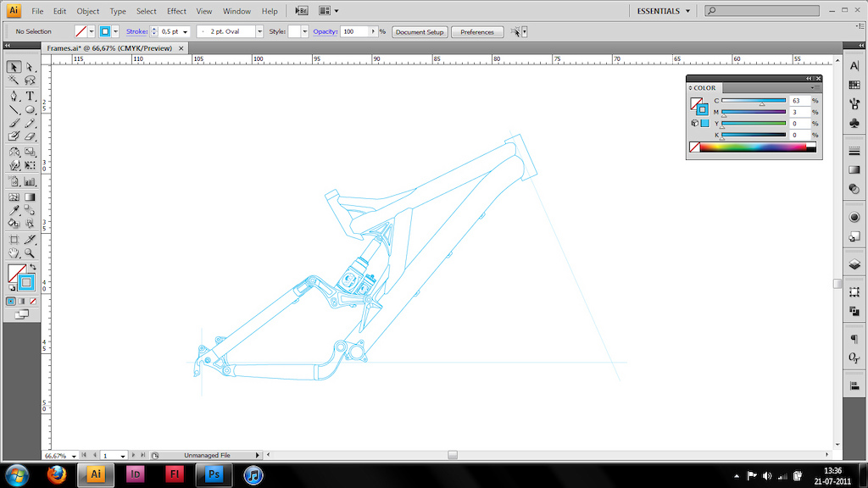Open the Character panel icon
This screenshot has height=488, width=868.
coord(854,66)
